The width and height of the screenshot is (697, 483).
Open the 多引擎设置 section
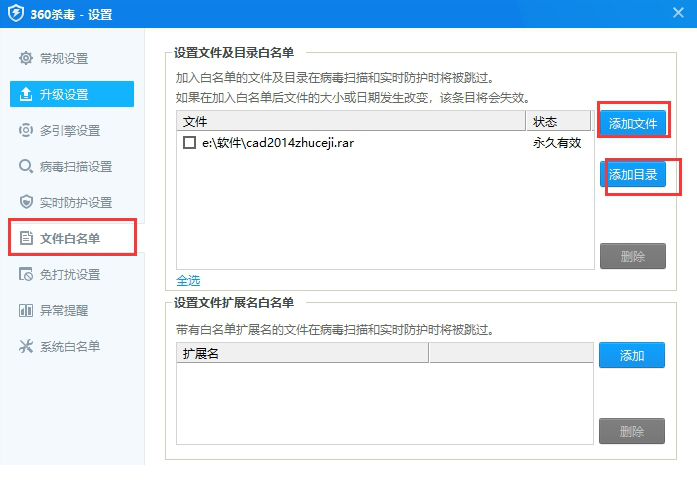click(x=72, y=130)
